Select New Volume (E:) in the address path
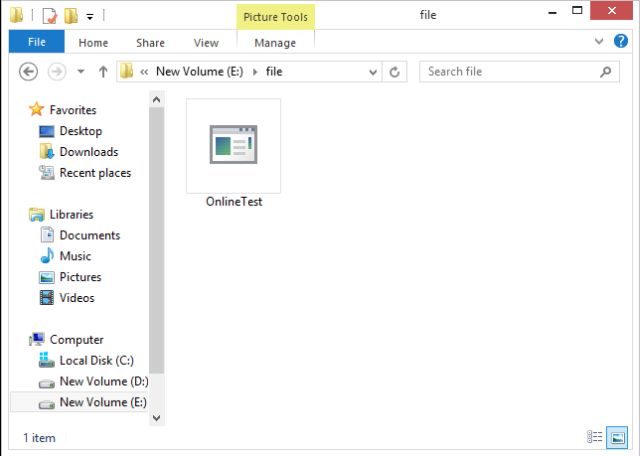Viewport: 640px width, 456px height. click(200, 71)
